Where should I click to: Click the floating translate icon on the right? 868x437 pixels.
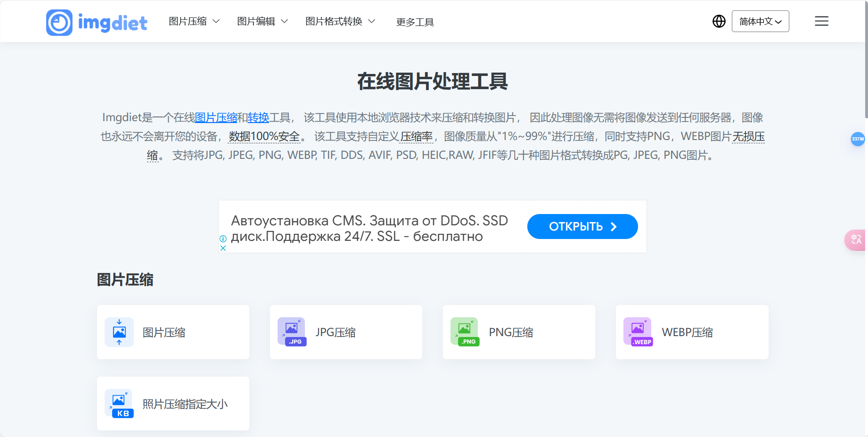[x=857, y=240]
